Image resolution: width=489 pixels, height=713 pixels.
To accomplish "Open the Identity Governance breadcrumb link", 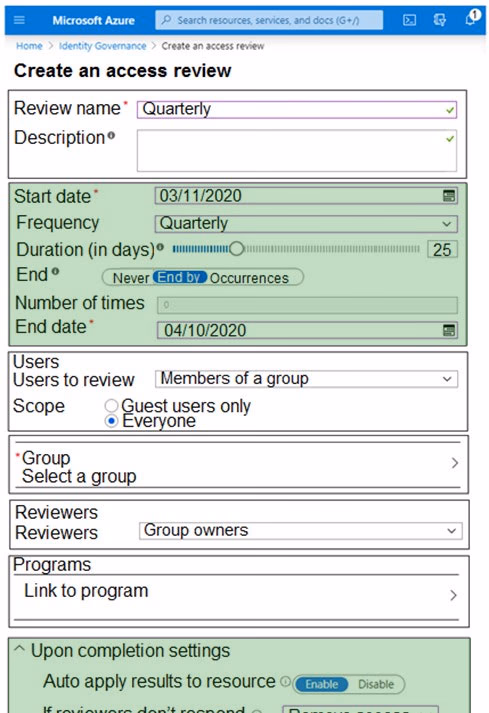I will 103,46.
